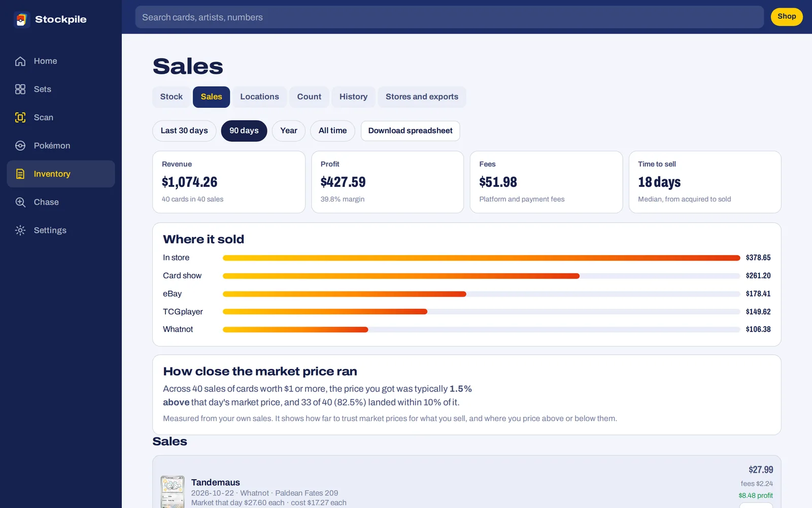Click the Fees $51.98 value
The height and width of the screenshot is (508, 812).
[x=498, y=182]
